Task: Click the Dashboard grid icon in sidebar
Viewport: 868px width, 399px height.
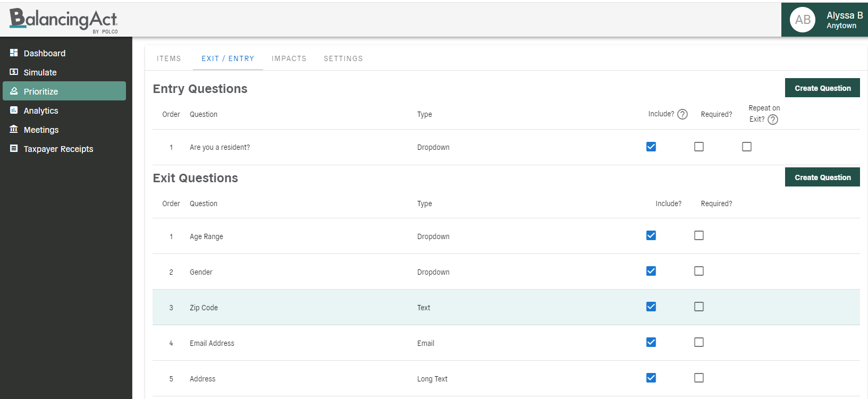Action: (x=14, y=53)
